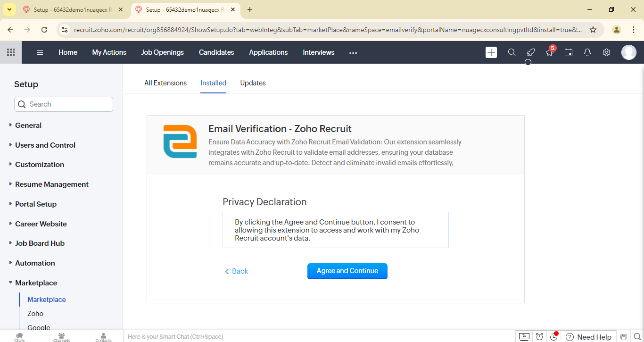Image resolution: width=644 pixels, height=342 pixels.
Task: Click the Need Help link
Action: tap(588, 337)
